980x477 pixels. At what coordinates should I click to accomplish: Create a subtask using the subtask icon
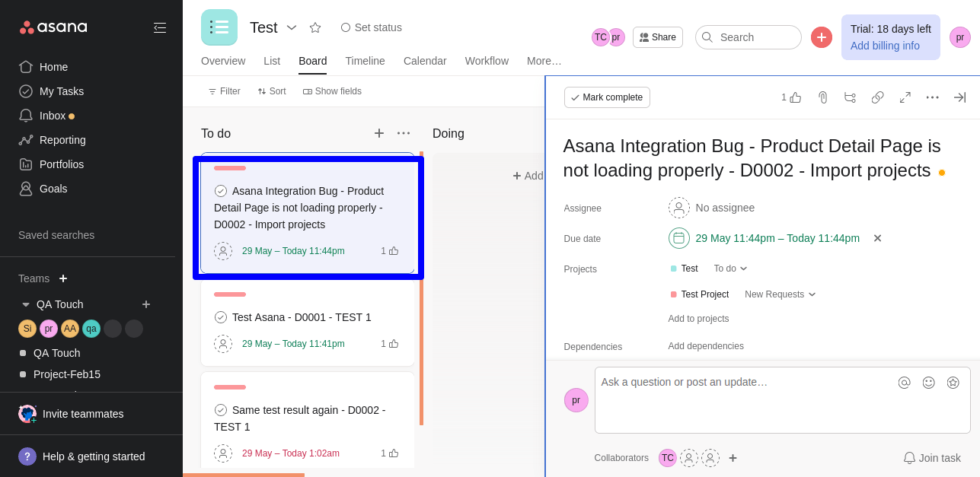click(x=850, y=97)
